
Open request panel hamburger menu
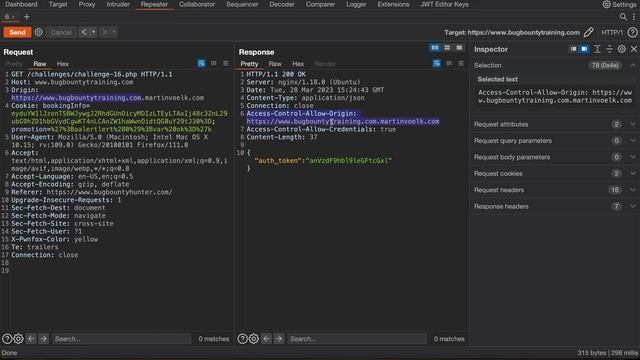coord(226,63)
